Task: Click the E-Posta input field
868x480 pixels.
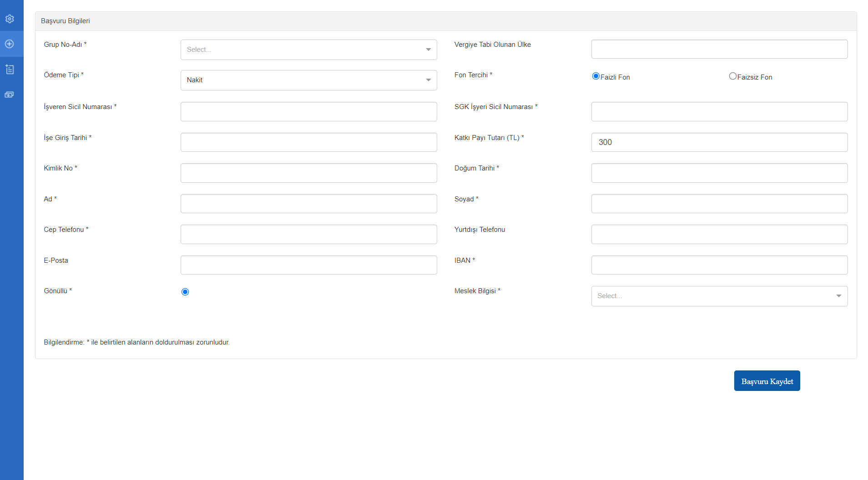Action: click(x=308, y=265)
